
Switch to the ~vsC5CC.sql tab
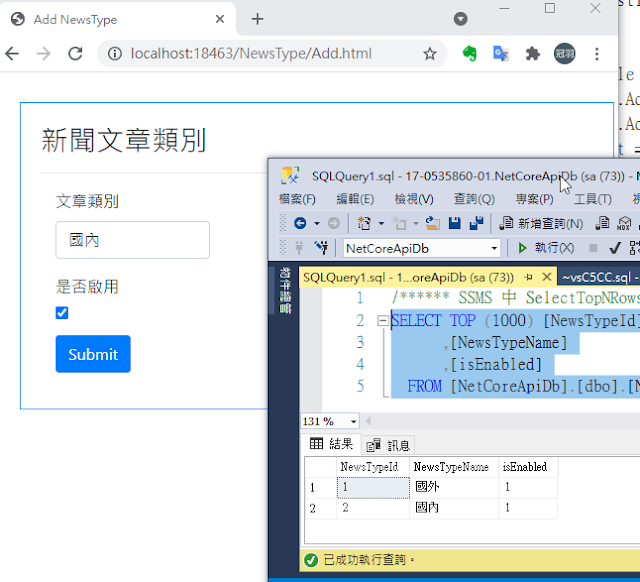tap(598, 278)
